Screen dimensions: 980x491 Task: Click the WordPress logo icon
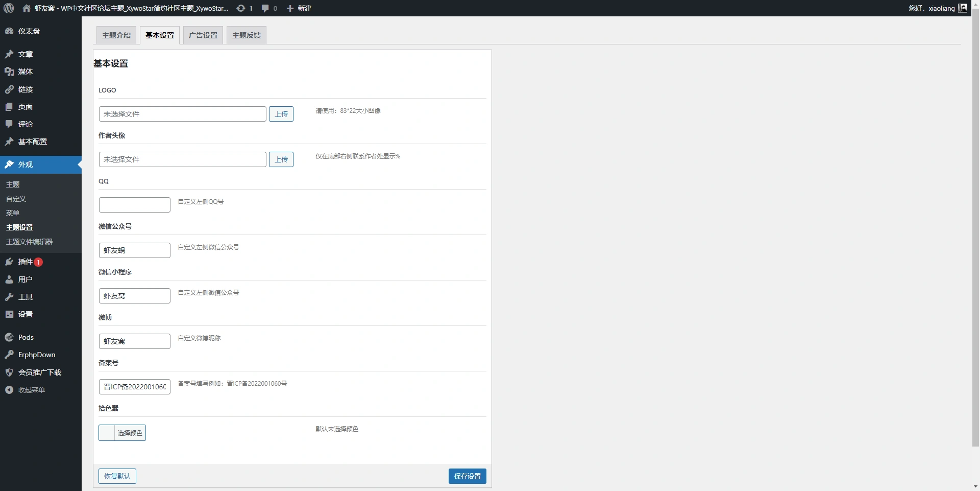point(9,8)
